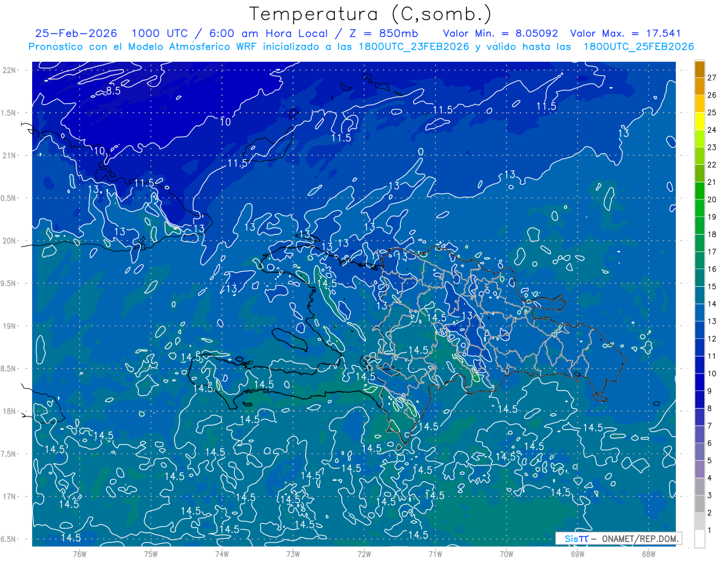Click the 2 value on the color scale
The width and height of the screenshot is (728, 562).
pyautogui.click(x=710, y=513)
